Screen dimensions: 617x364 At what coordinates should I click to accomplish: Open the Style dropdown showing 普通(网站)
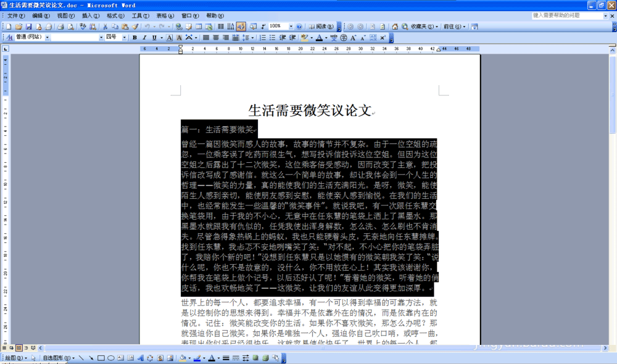(48, 38)
